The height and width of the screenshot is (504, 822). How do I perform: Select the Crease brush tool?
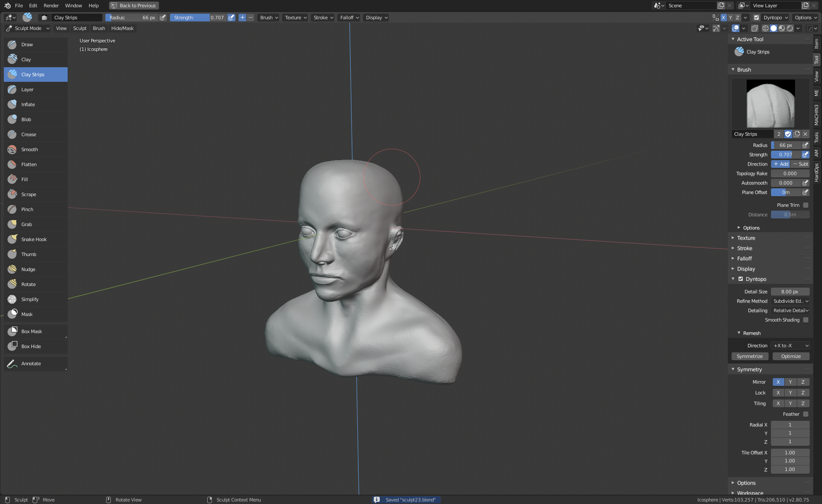point(29,134)
